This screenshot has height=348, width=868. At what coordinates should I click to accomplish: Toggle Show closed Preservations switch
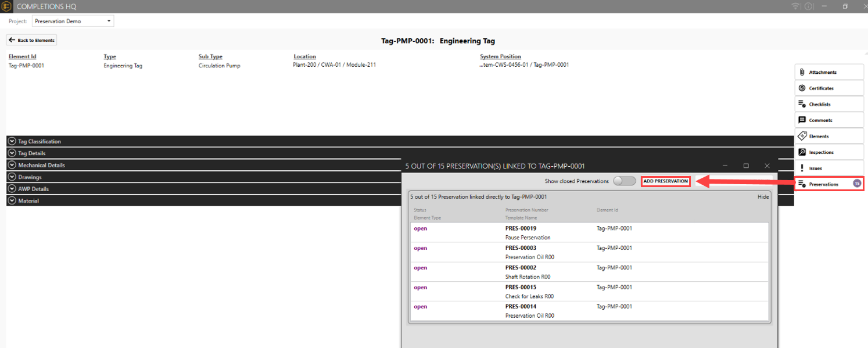click(x=625, y=181)
